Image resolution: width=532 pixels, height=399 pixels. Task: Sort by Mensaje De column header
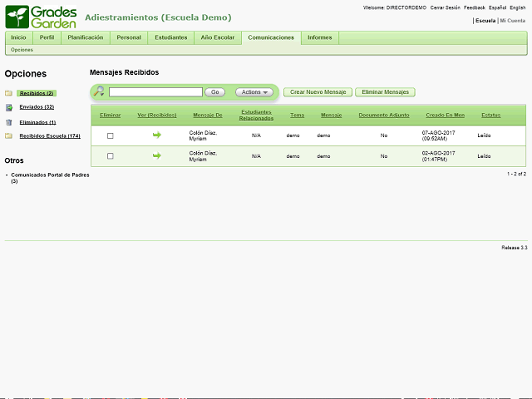pyautogui.click(x=208, y=115)
